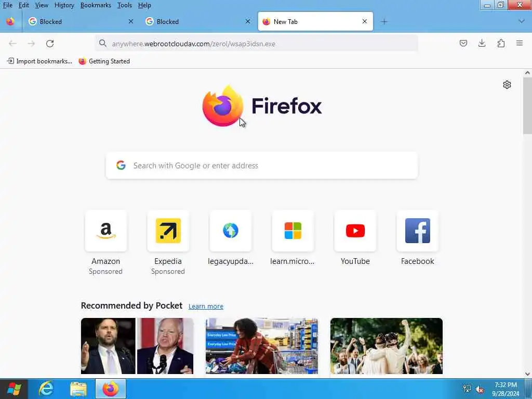Click the Search with Google box

262,165
